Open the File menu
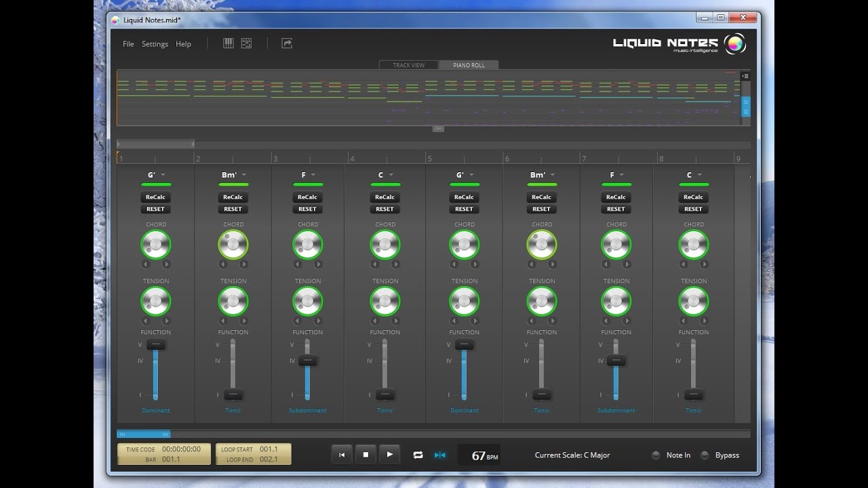Screen dimensions: 868x488 tap(128, 44)
